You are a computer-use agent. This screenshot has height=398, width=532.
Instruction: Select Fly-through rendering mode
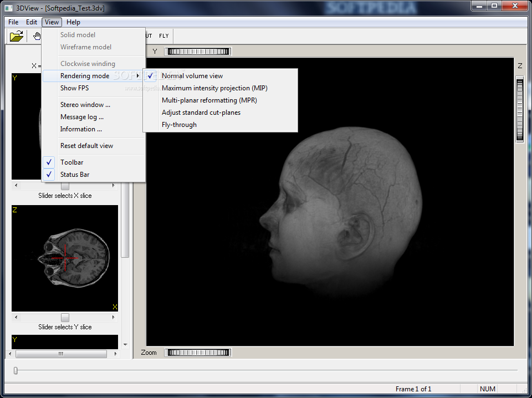220,125
